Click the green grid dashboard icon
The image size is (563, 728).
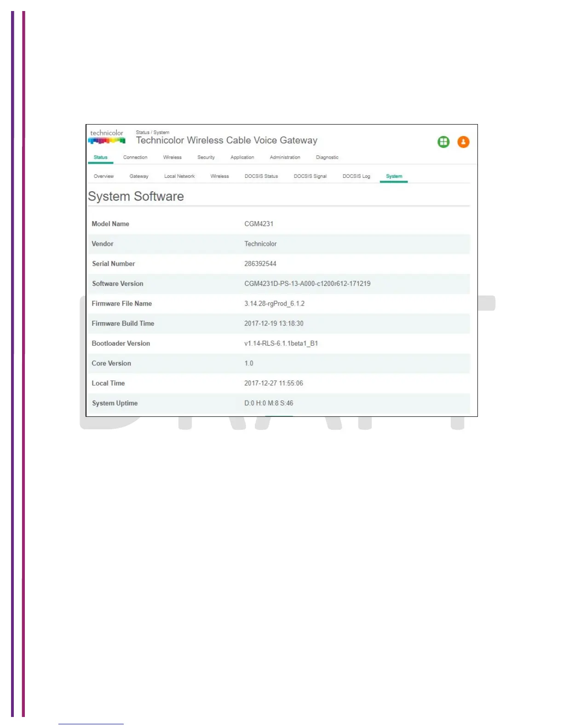coord(443,142)
